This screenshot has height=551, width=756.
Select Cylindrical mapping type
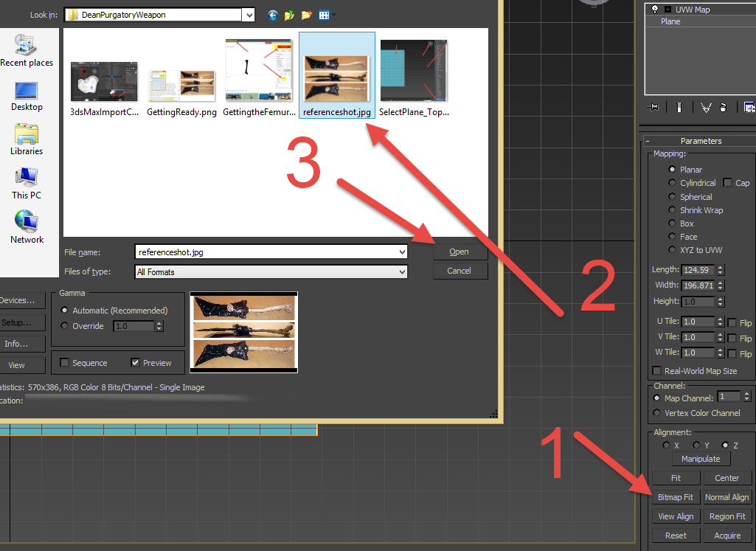click(x=672, y=183)
